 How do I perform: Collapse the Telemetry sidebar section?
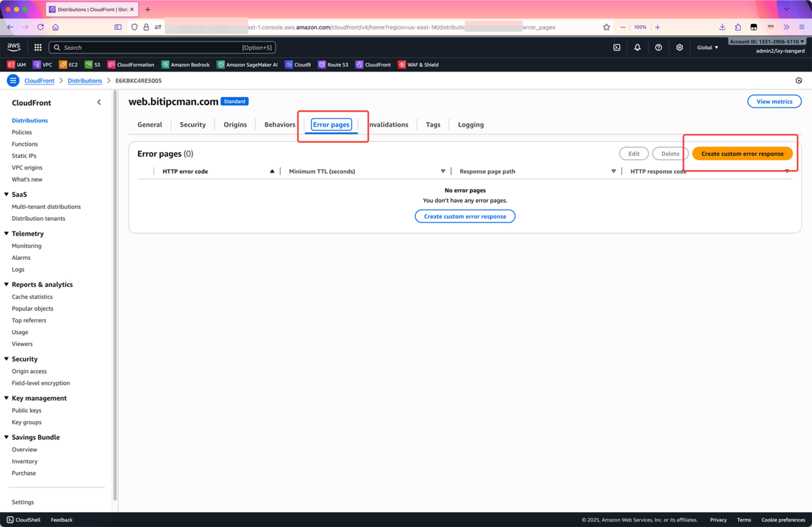click(7, 234)
